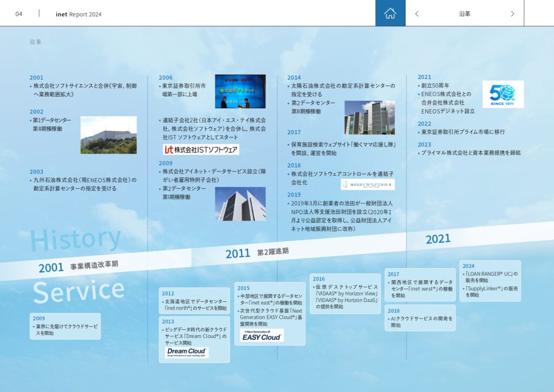
Task: Click the large Service heading
Action: pyautogui.click(x=78, y=291)
